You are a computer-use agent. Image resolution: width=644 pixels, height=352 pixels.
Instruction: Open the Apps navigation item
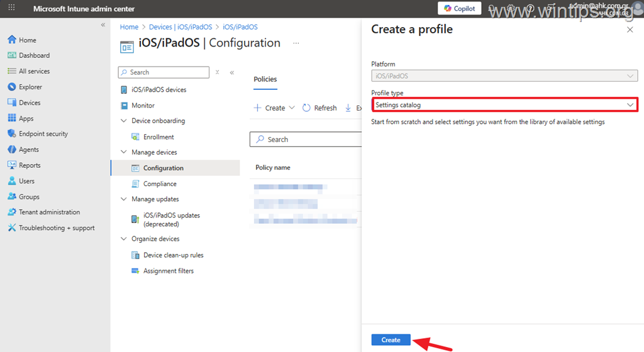tap(26, 118)
